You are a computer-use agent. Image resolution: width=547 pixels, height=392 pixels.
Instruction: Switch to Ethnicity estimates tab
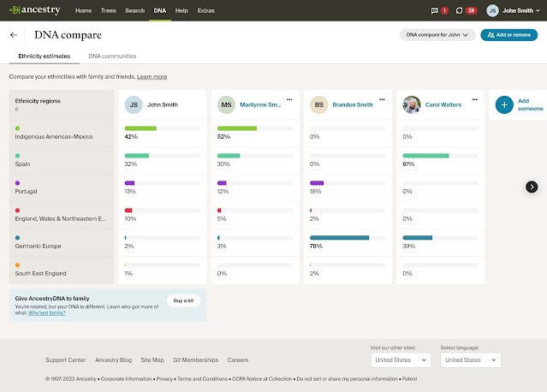[45, 56]
